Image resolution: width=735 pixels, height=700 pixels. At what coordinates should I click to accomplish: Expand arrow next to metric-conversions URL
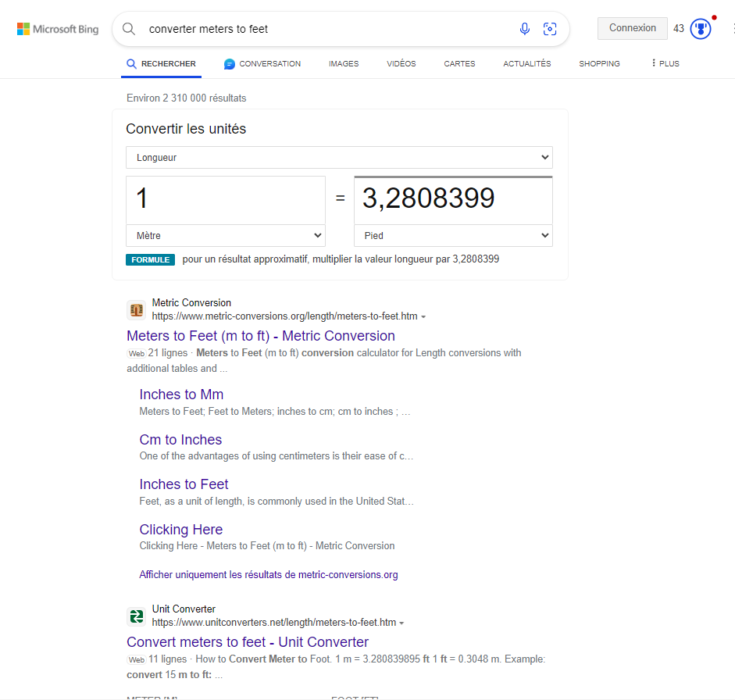[x=423, y=317]
